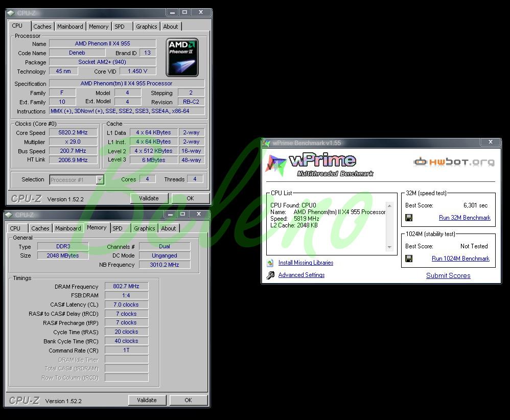Image resolution: width=510 pixels, height=420 pixels.
Task: Run the 1024M Benchmark
Action: pos(460,259)
